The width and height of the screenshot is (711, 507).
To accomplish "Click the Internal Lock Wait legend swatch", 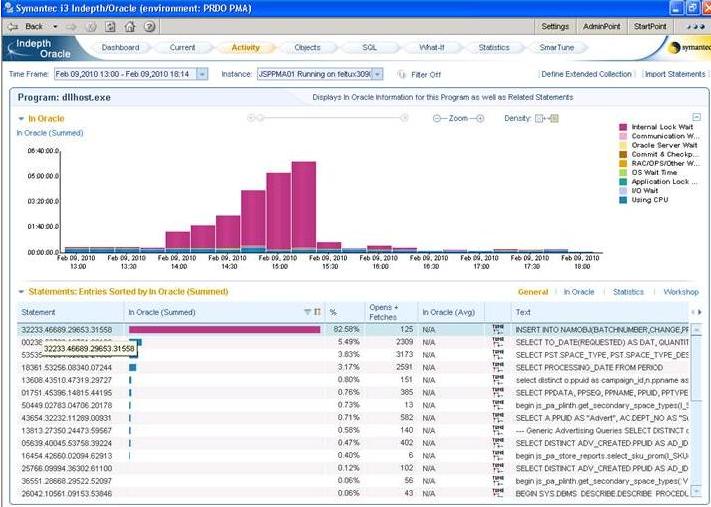I will (x=622, y=127).
